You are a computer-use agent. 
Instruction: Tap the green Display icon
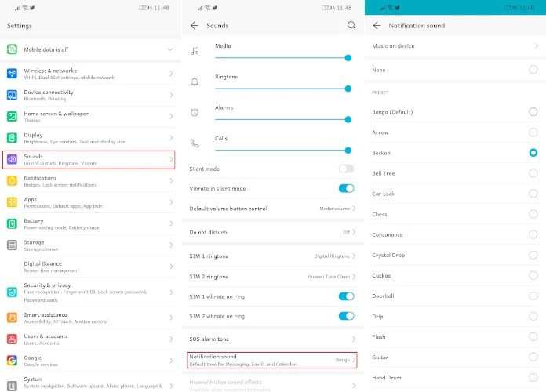pos(13,138)
